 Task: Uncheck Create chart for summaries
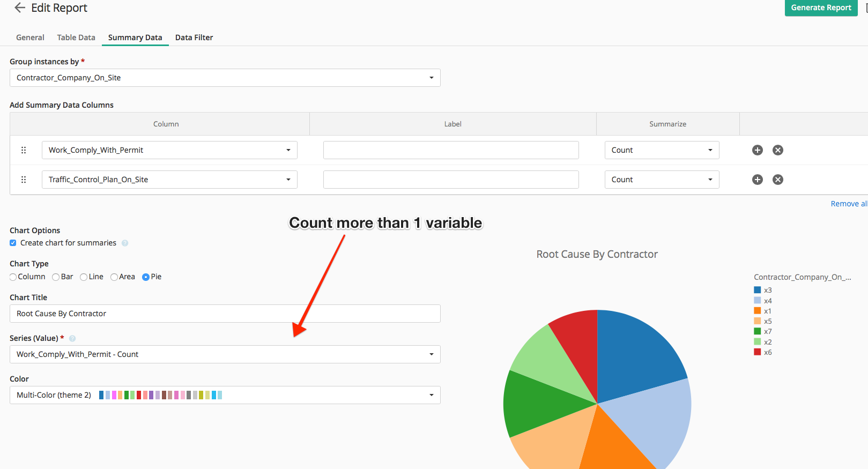[x=13, y=243]
